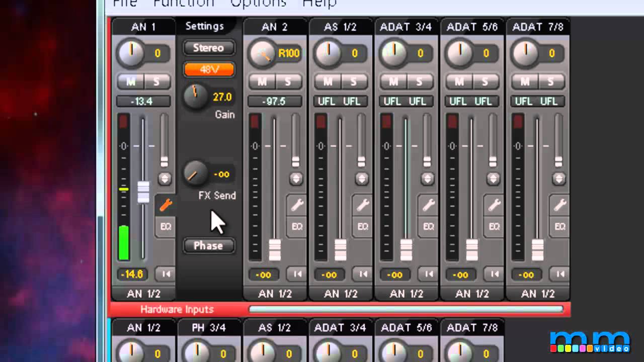This screenshot has width=644, height=362.
Task: Open routing selector under ADAT 7/8 input
Action: pyautogui.click(x=538, y=294)
